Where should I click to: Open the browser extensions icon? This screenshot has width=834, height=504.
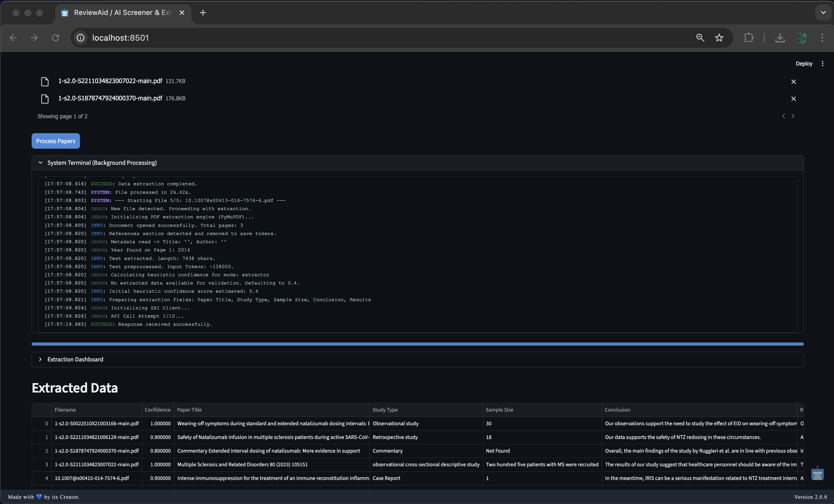pos(749,37)
